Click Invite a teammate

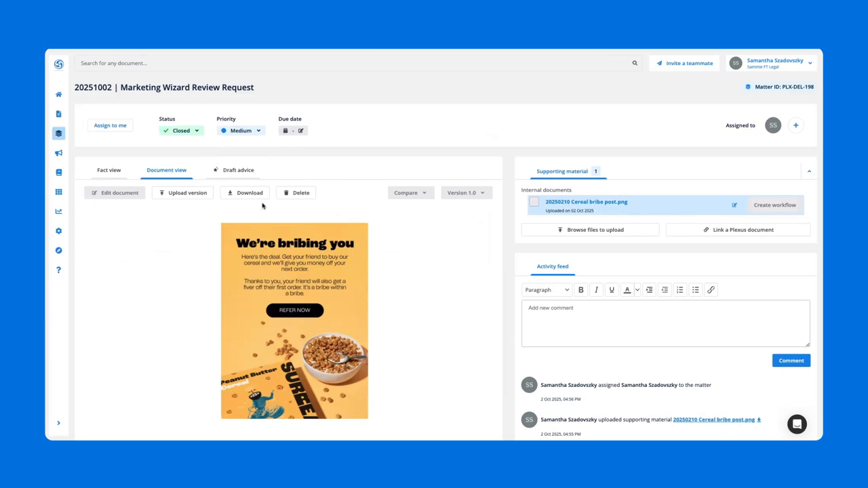(x=684, y=63)
